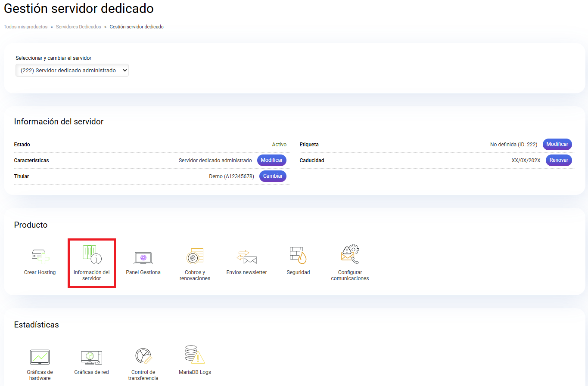Click the Crear Hosting text label
588x386 pixels.
[x=40, y=272]
